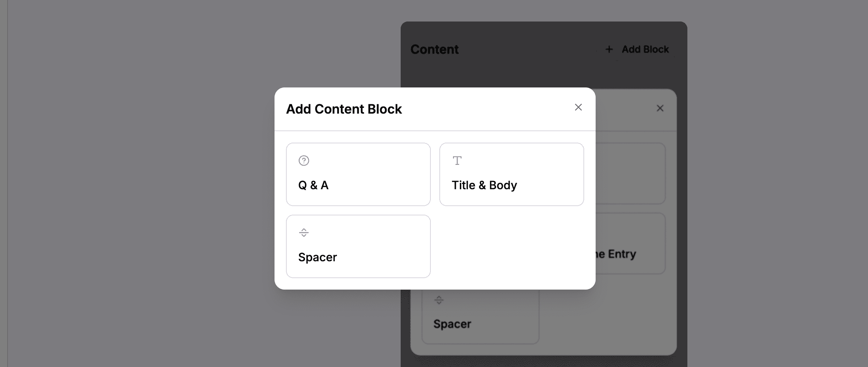Click the Title & Body card label text
The width and height of the screenshot is (868, 367).
485,185
